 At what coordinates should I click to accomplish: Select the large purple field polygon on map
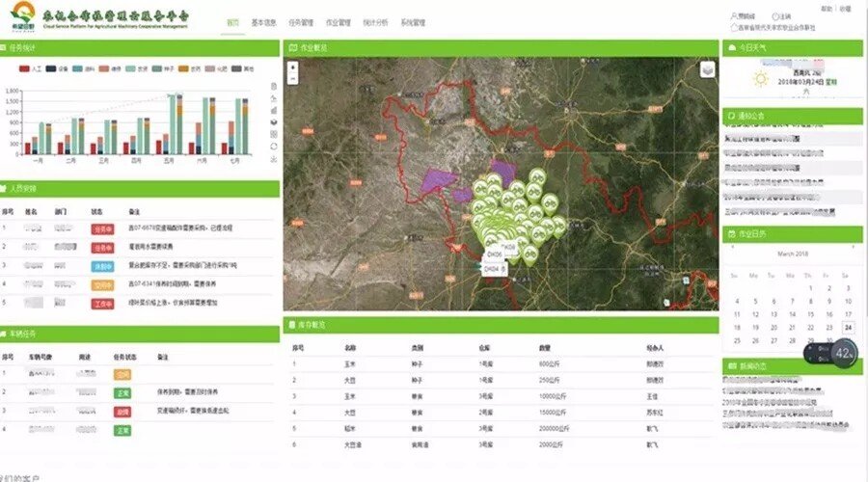click(x=438, y=180)
